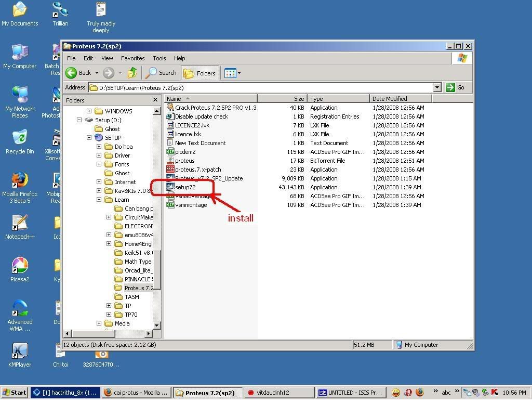Expand the Fonts folder node
532x416 pixels.
click(x=99, y=164)
